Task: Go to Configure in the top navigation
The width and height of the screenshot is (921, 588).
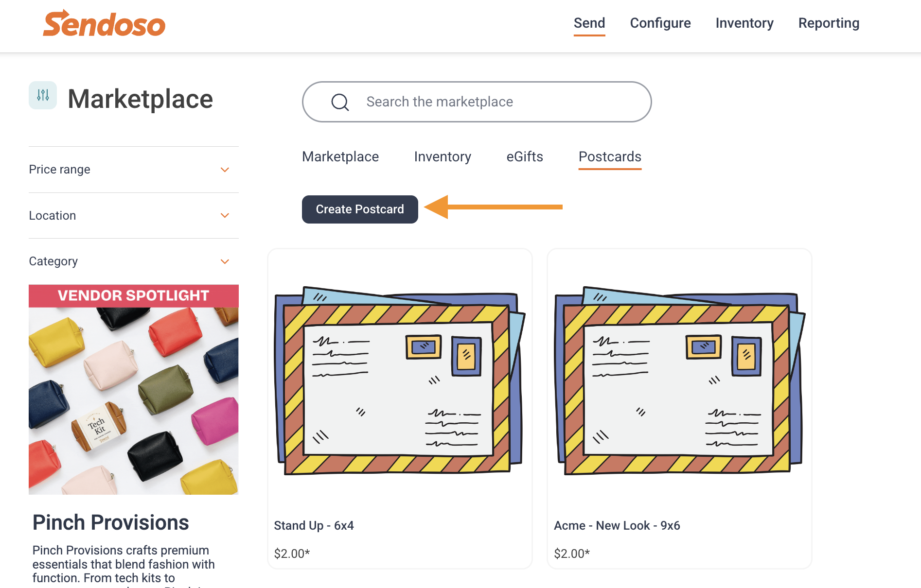Action: tap(660, 23)
